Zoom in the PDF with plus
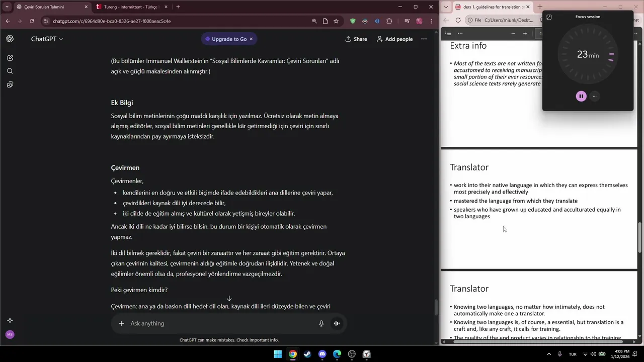Screen dimensions: 644x362 (x=525, y=33)
